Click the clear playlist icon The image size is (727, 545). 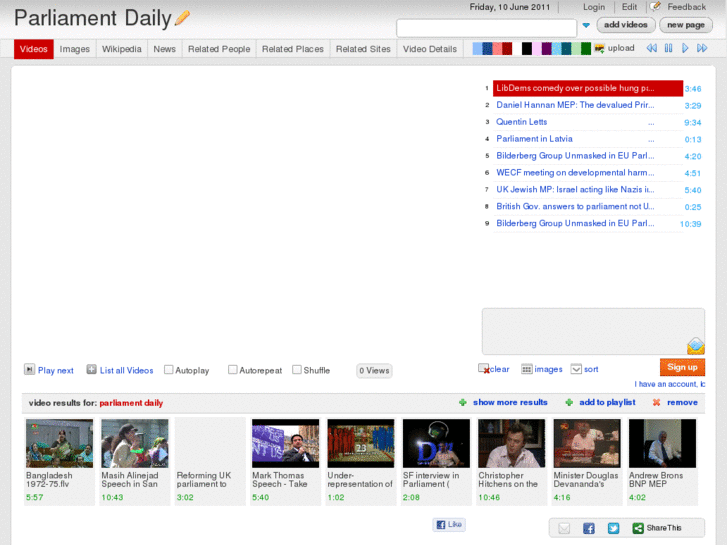point(484,369)
